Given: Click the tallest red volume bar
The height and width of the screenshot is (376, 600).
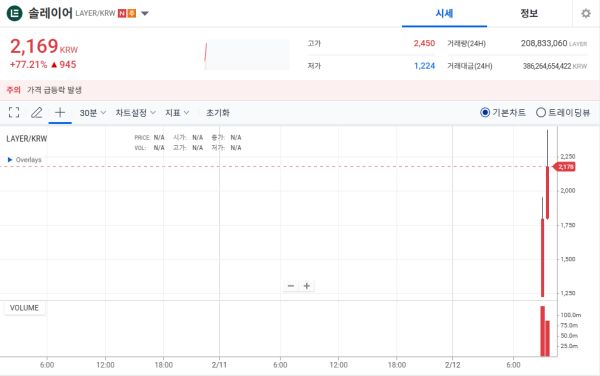Looking at the screenshot, I should pos(542,331).
